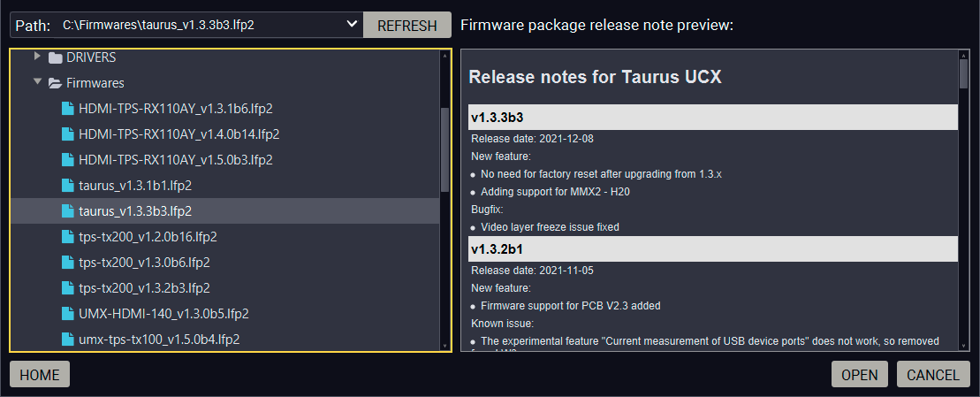Click 'Release date: 2021-12-08' text
This screenshot has width=980, height=397.
532,139
